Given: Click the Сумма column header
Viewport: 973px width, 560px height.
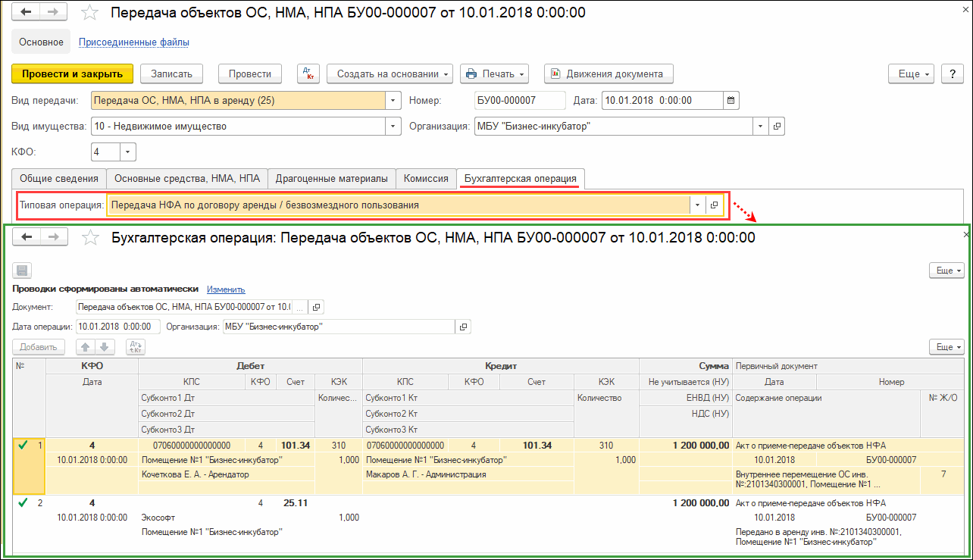Looking at the screenshot, I should pyautogui.click(x=686, y=366).
